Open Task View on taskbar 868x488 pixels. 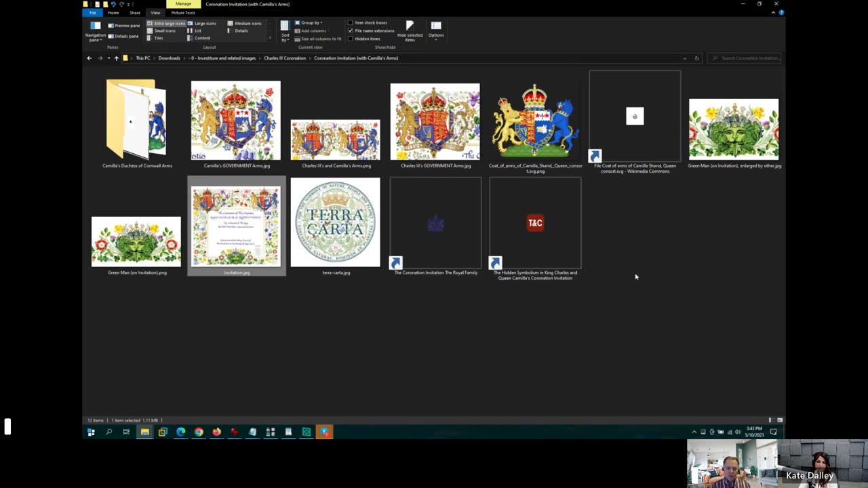[126, 432]
